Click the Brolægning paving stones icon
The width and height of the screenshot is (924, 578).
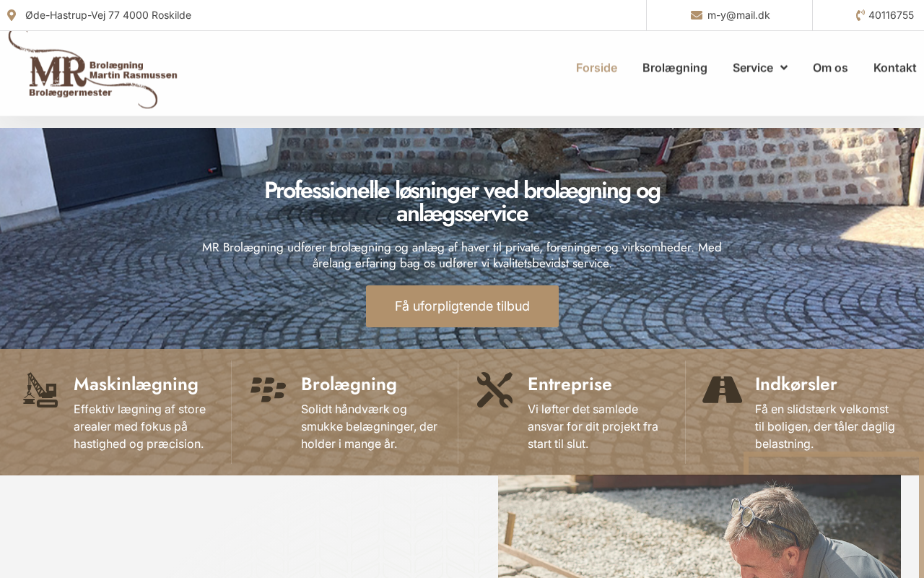coord(268,390)
